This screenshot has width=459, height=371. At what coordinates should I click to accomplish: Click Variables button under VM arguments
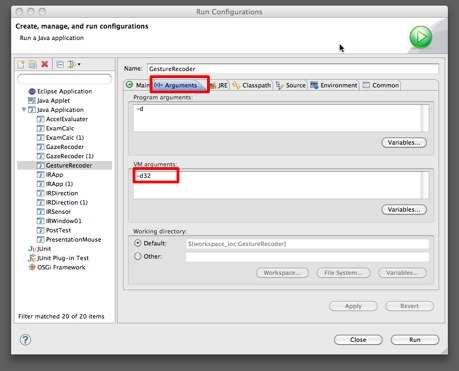tap(404, 210)
